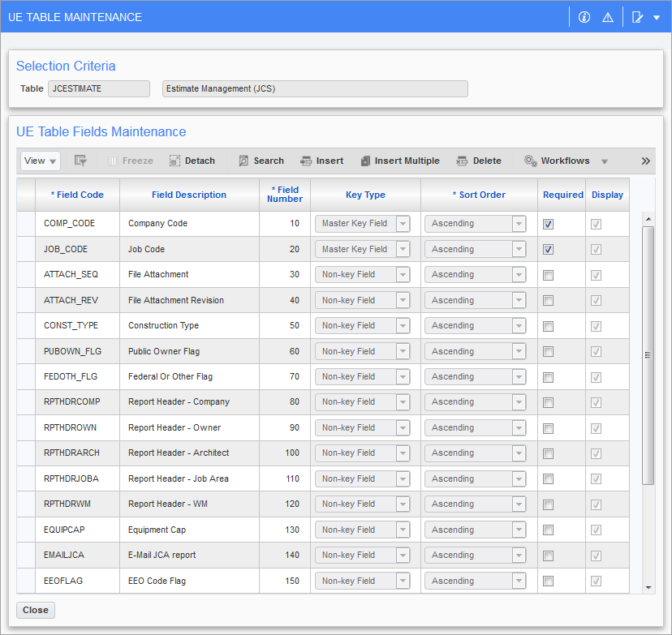
Task: Select the JOB_CODE field code cell
Action: (x=78, y=249)
